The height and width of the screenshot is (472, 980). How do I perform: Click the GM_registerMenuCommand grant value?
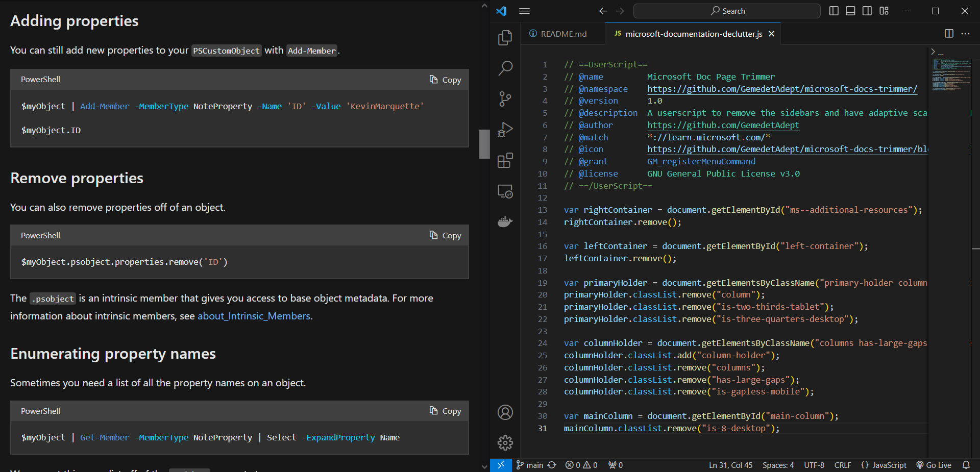701,161
